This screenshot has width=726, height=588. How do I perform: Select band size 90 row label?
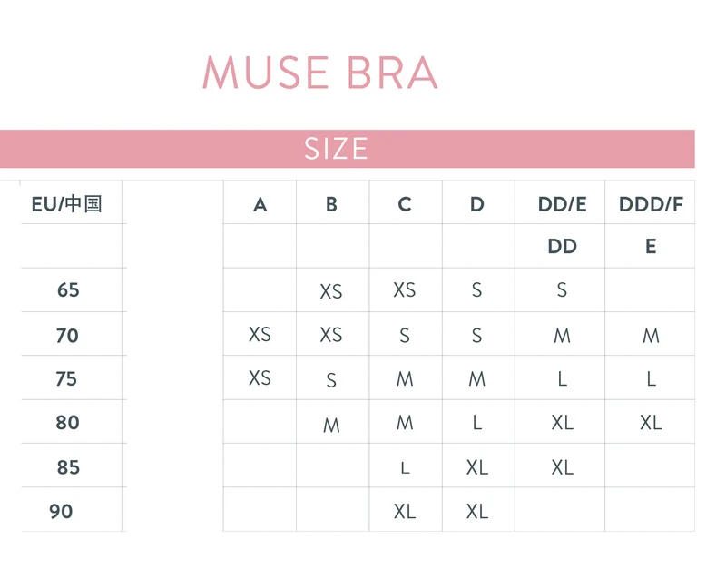pyautogui.click(x=61, y=512)
